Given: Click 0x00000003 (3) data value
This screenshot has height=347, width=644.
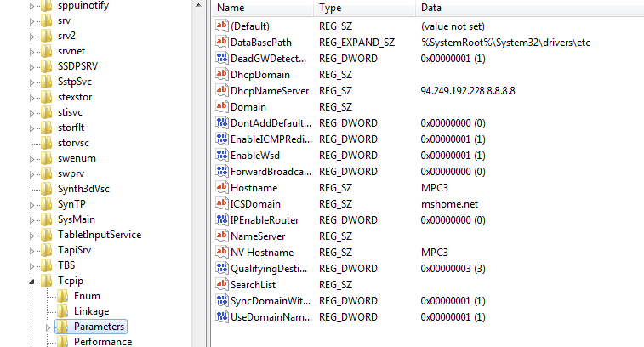Looking at the screenshot, I should (453, 269).
